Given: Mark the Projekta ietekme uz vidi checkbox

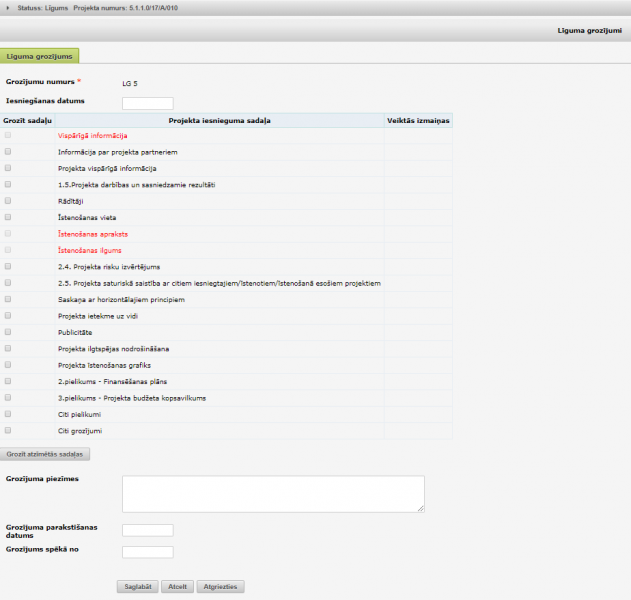Looking at the screenshot, I should tap(8, 316).
